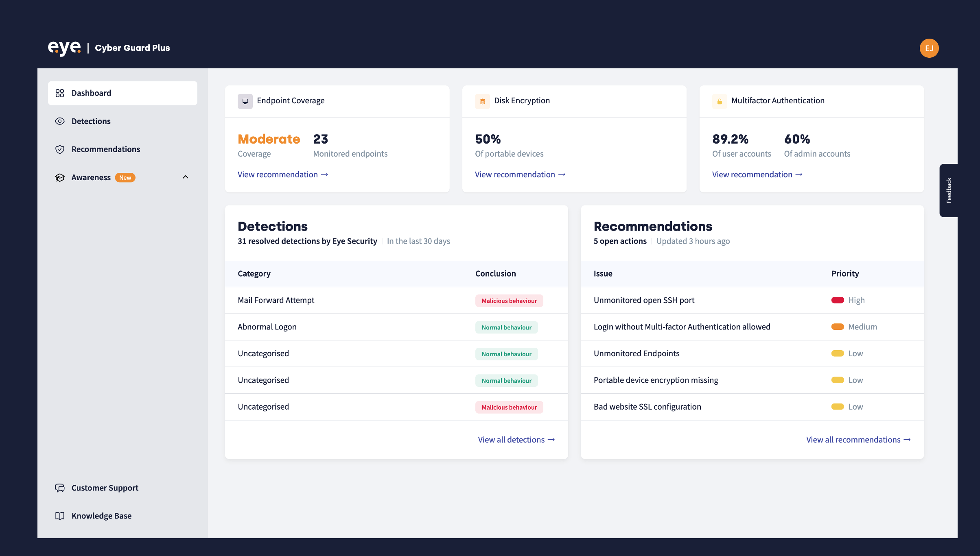Viewport: 980px width, 556px height.
Task: Collapse the Awareness menu chevron
Action: coord(186,177)
